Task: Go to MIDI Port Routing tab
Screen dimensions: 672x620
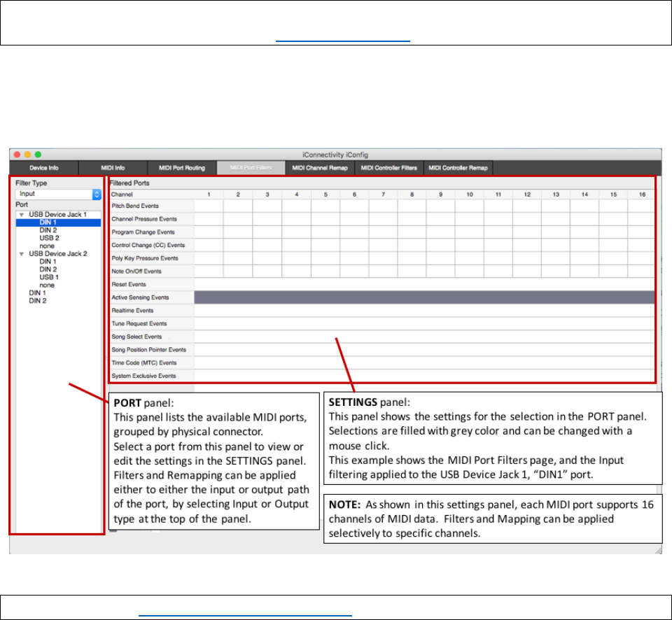Action: [x=181, y=168]
